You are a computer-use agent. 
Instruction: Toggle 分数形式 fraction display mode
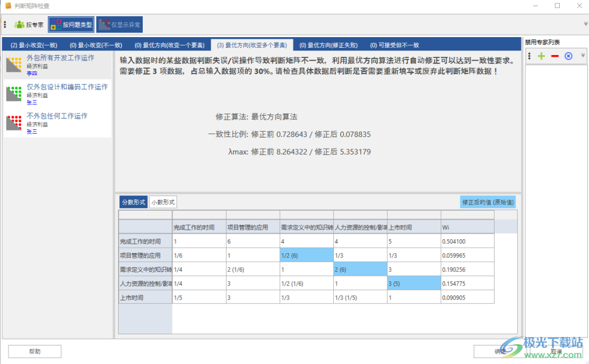point(133,202)
